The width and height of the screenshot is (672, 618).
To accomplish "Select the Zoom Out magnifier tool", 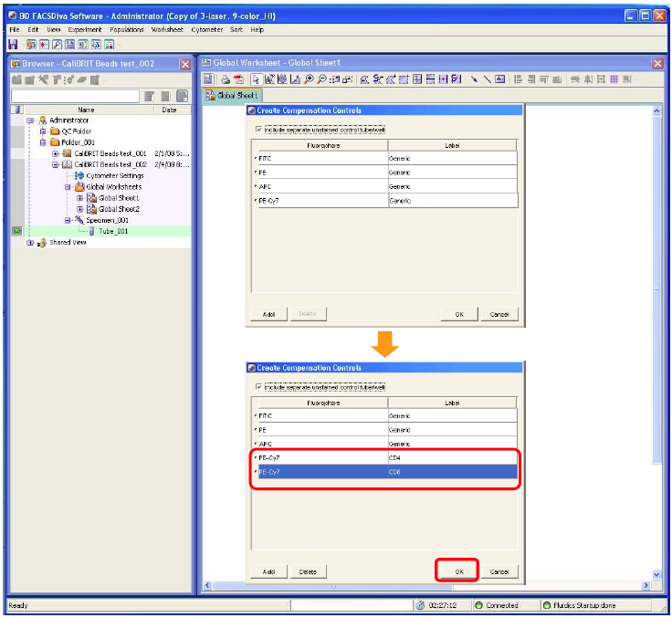I will point(322,79).
